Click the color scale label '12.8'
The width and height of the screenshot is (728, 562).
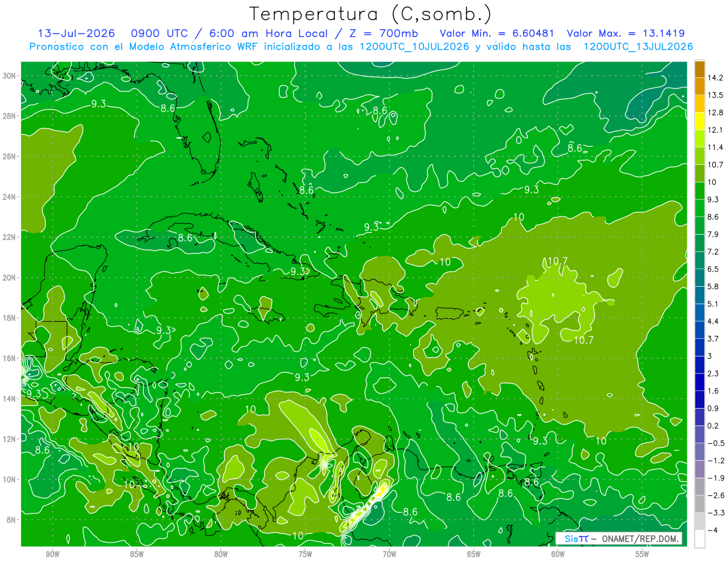[x=715, y=112]
